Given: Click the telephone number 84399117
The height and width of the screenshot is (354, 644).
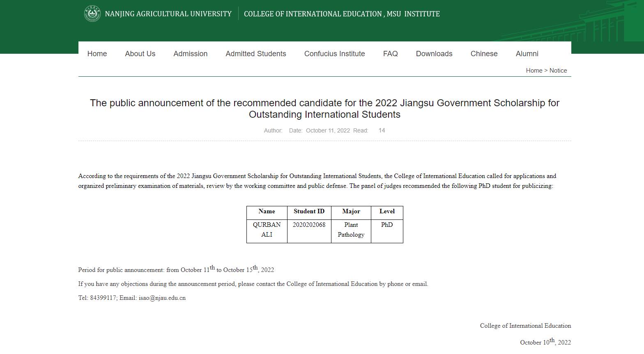Looking at the screenshot, I should coord(103,298).
